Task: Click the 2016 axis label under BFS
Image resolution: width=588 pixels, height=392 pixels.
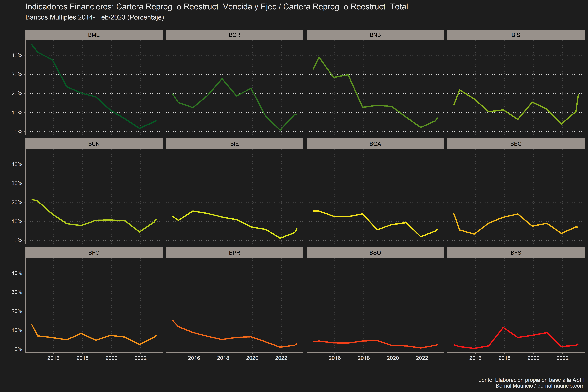Action: (475, 358)
